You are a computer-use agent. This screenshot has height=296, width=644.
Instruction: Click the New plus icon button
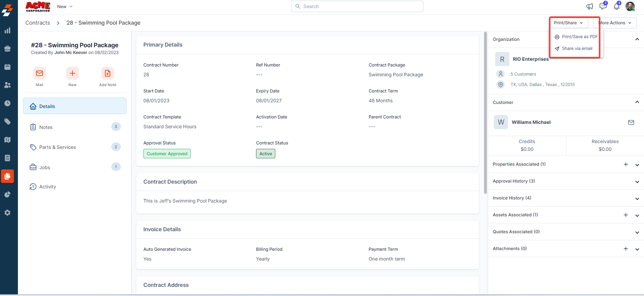point(72,73)
